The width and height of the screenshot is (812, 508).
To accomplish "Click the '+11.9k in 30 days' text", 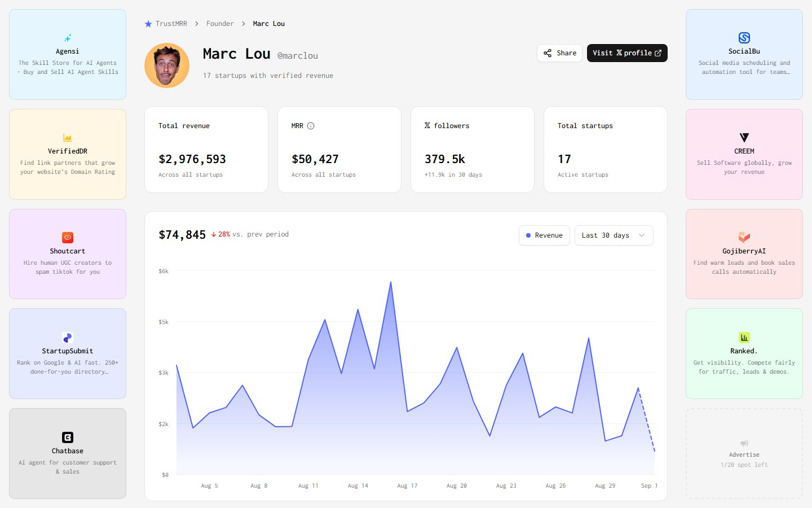I will click(453, 175).
